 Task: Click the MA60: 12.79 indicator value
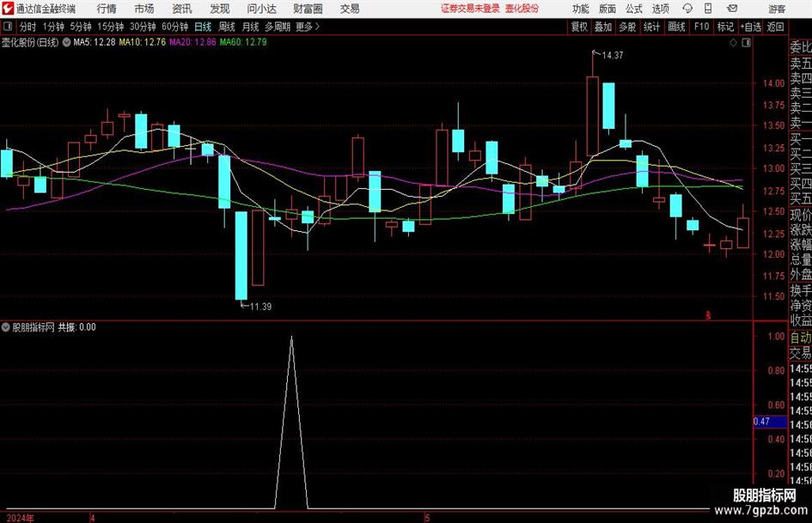tap(243, 42)
